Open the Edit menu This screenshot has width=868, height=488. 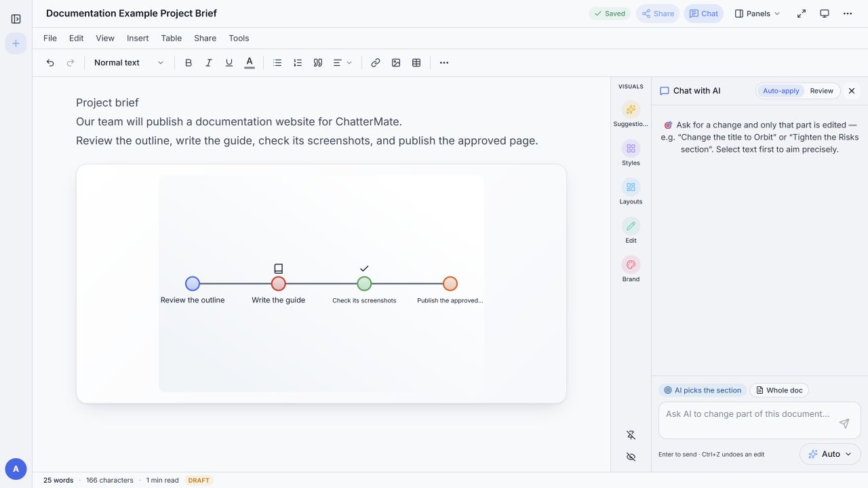pos(77,38)
